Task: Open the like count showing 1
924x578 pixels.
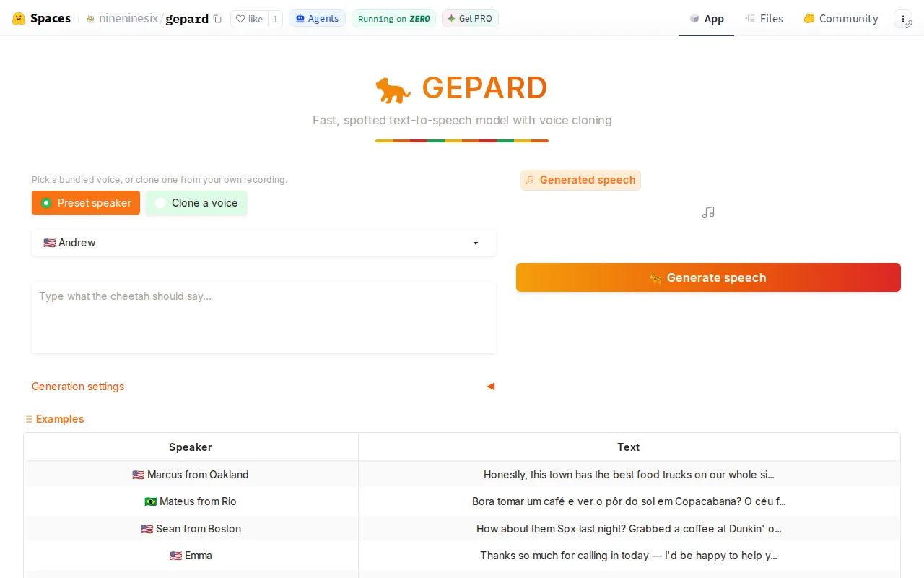Action: (x=275, y=19)
